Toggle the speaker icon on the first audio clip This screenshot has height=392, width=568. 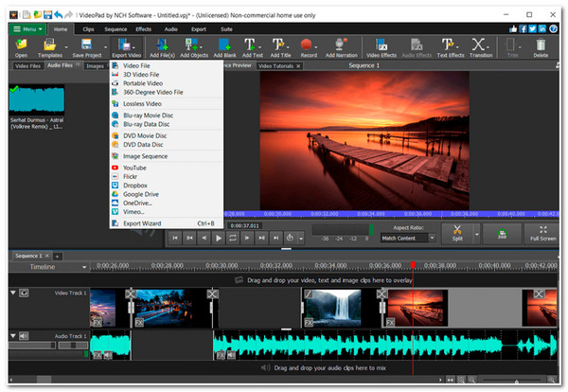tap(108, 355)
